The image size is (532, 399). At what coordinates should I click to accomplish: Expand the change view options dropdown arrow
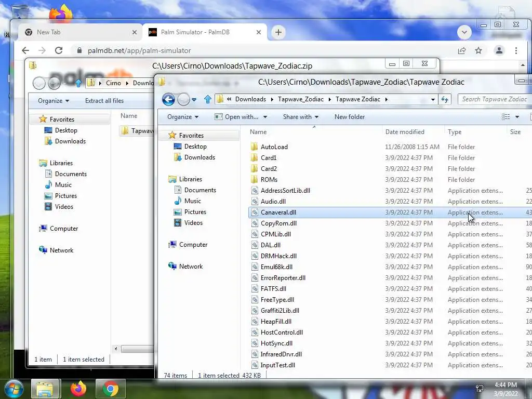(x=517, y=117)
